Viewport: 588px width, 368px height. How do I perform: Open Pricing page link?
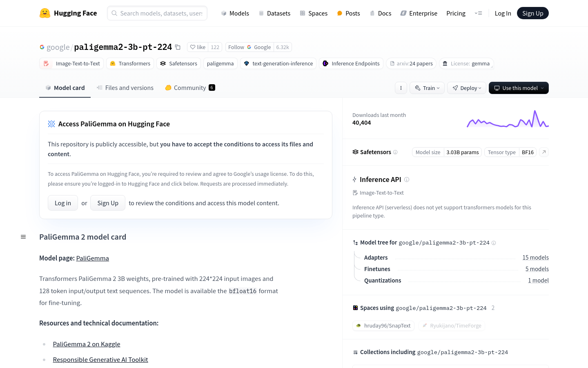tap(456, 13)
